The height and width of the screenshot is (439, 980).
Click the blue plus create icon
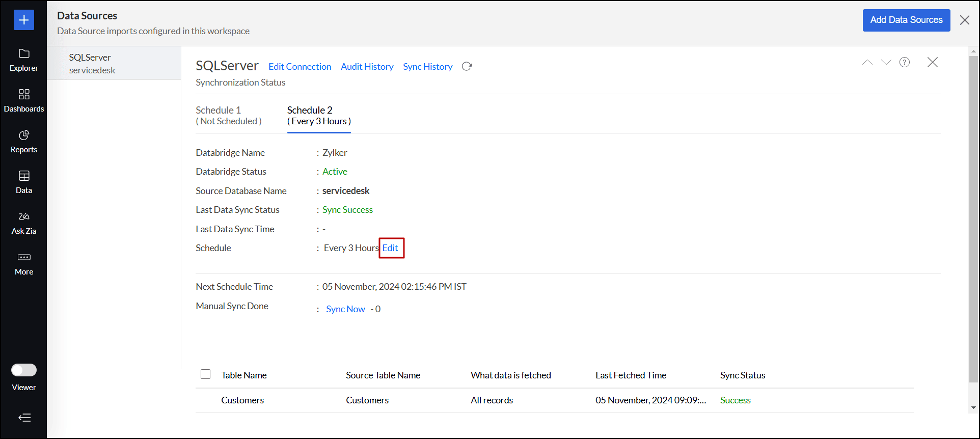click(24, 20)
